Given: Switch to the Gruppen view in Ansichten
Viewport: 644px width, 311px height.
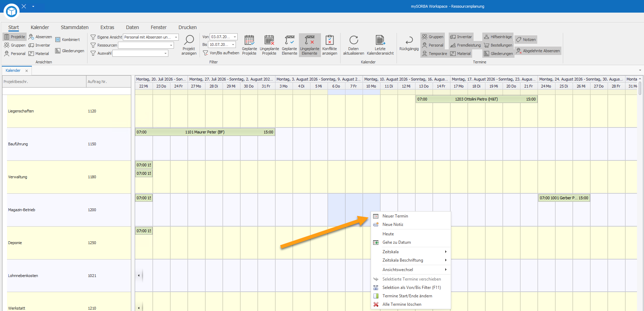Looking at the screenshot, I should coord(15,45).
